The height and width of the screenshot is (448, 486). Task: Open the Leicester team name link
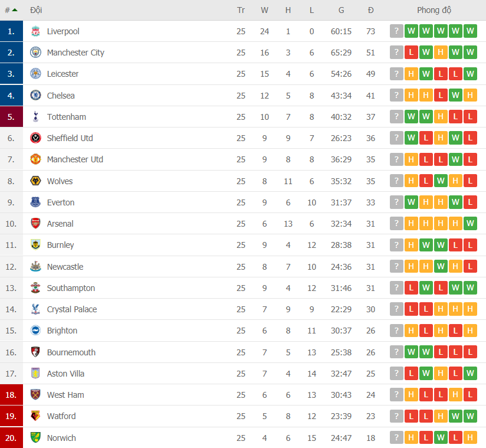pos(63,74)
